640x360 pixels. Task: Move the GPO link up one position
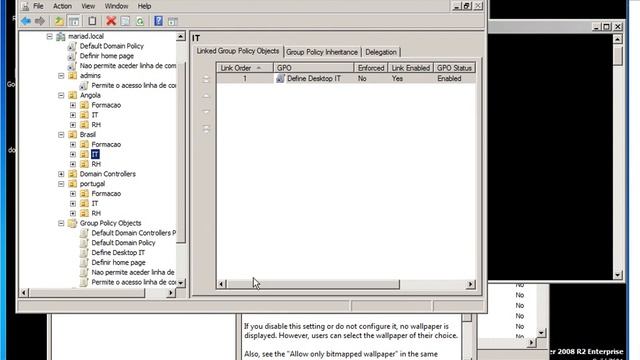206,96
